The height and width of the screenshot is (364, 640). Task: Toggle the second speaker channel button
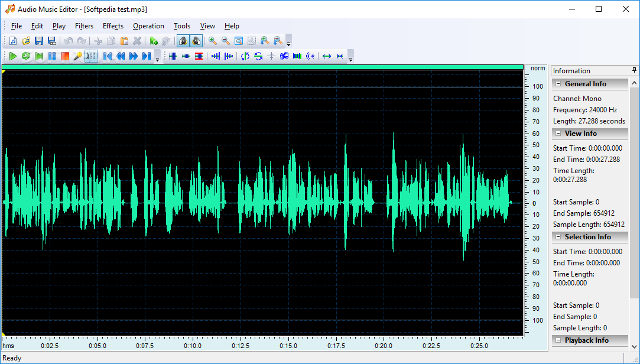click(x=196, y=41)
